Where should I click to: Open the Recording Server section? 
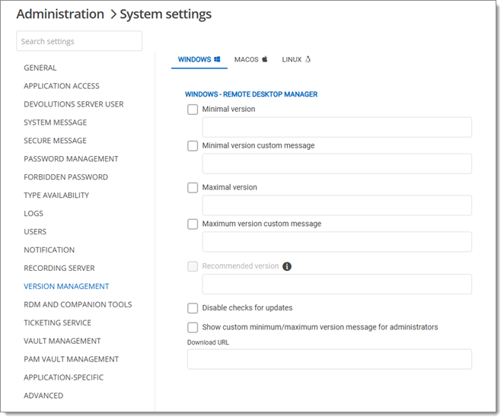[59, 269]
